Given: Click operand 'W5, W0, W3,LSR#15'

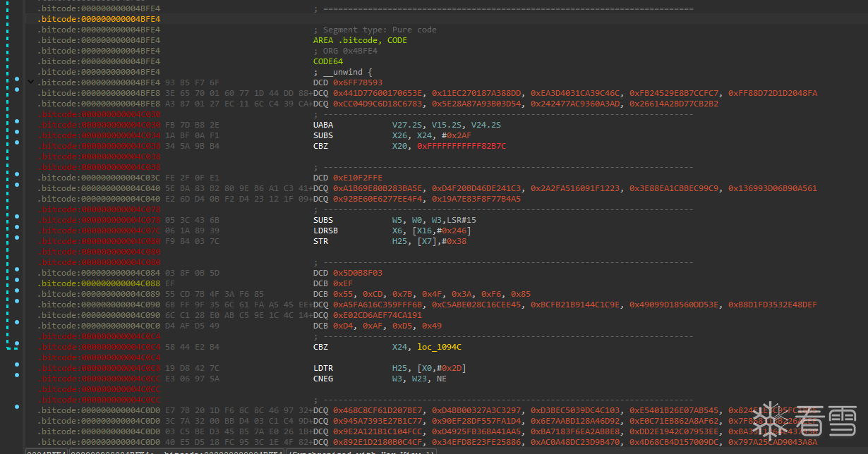Looking at the screenshot, I should coord(434,220).
